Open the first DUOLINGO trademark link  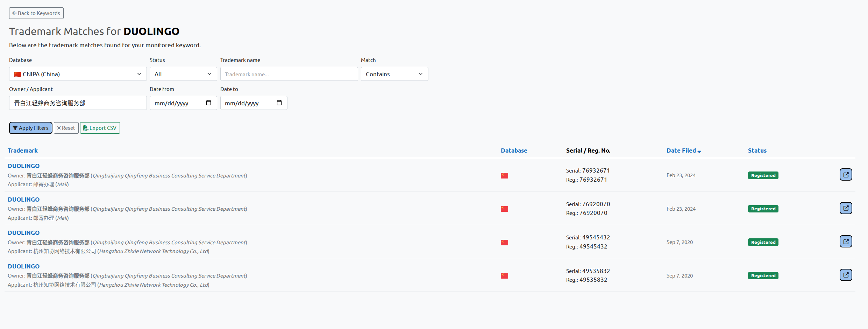(23, 166)
